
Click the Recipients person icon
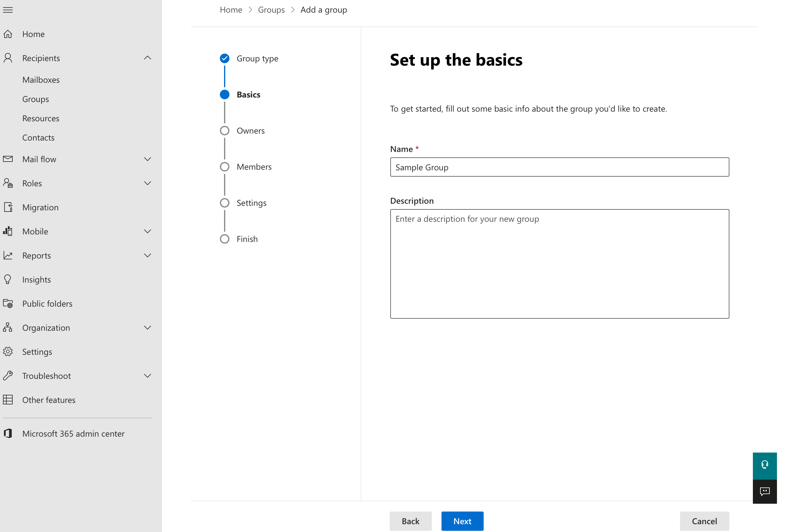pos(8,58)
